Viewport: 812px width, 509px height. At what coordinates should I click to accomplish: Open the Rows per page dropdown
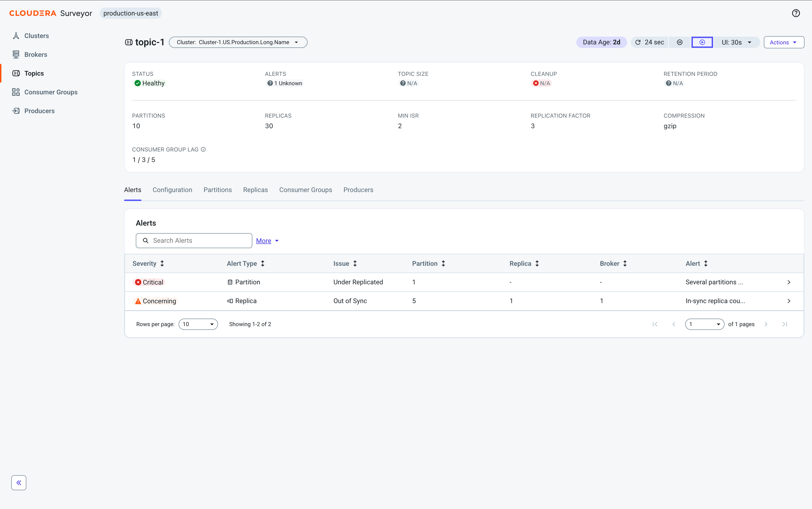(x=198, y=324)
